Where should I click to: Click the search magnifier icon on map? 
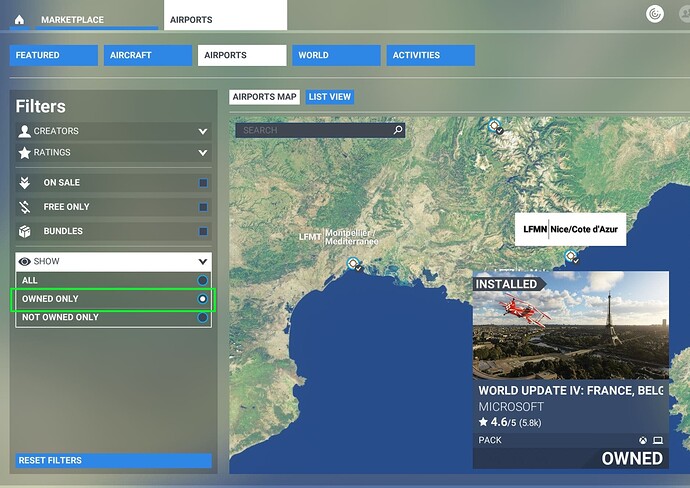point(397,130)
